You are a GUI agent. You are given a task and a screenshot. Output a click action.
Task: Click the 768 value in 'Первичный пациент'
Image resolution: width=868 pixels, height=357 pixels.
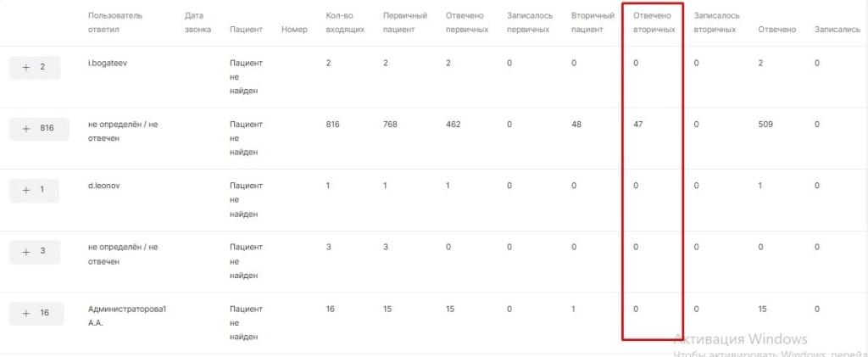coord(391,125)
